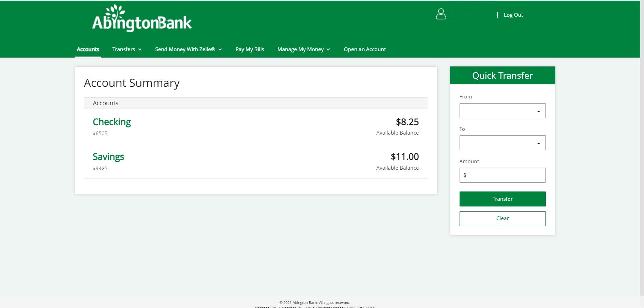Click inside the Amount field
Image resolution: width=644 pixels, height=308 pixels.
coord(502,175)
